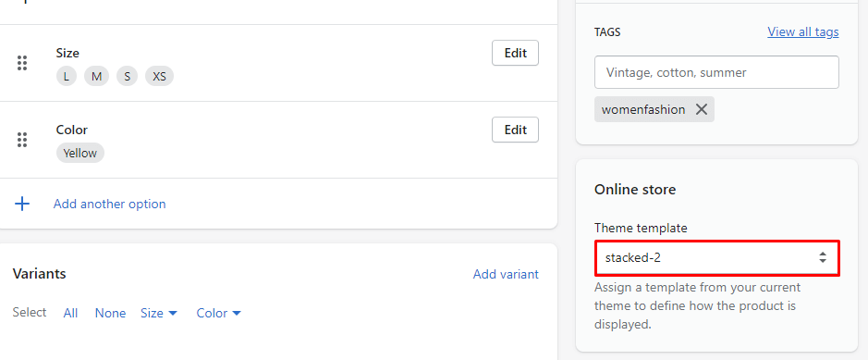868x360 pixels.
Task: Click the plus icon beside Add another option
Action: tap(22, 204)
